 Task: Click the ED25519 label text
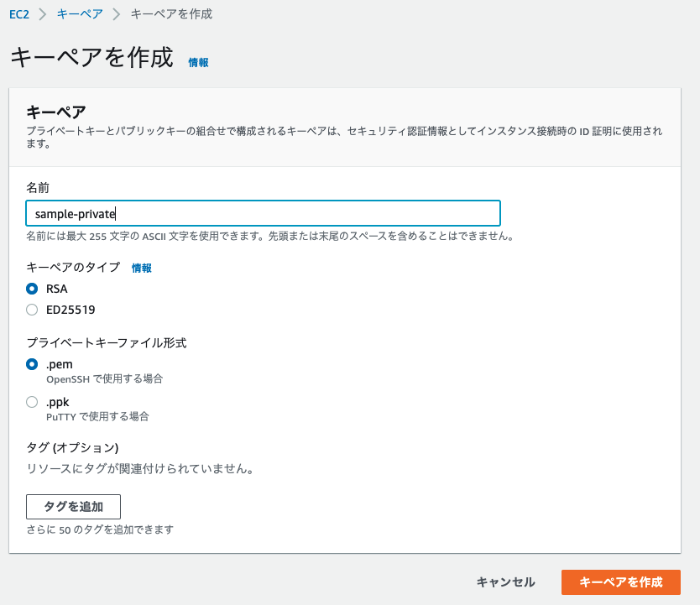(x=70, y=310)
